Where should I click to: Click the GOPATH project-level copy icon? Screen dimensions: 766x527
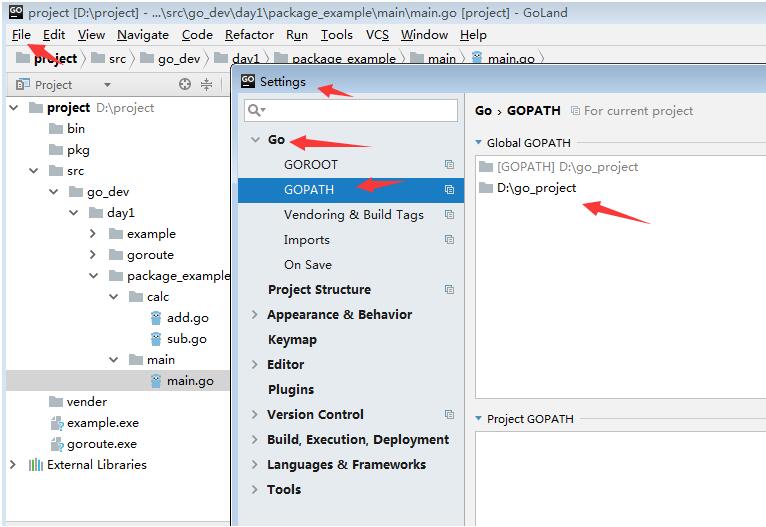click(449, 190)
